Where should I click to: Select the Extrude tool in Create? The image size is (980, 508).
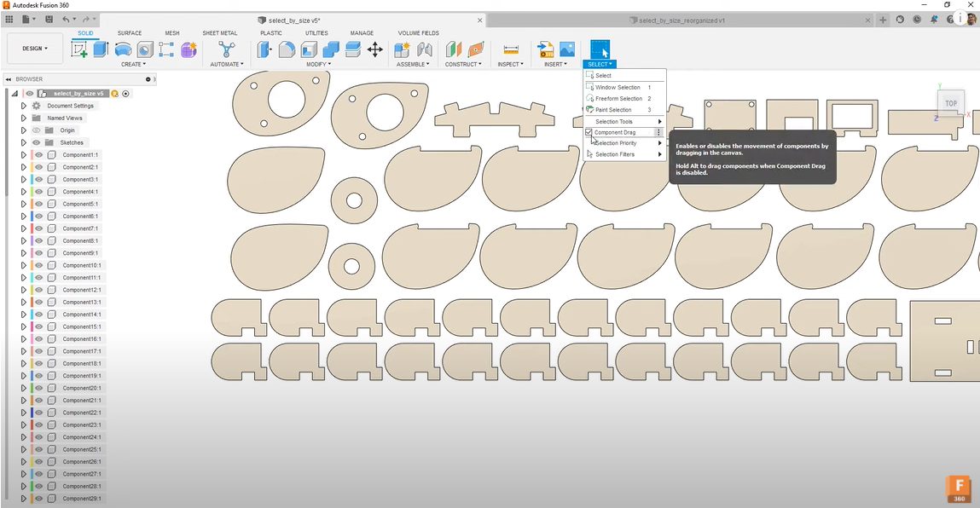coord(101,49)
